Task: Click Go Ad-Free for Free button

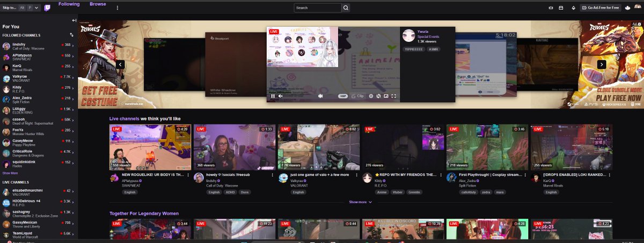Action: pyautogui.click(x=601, y=8)
